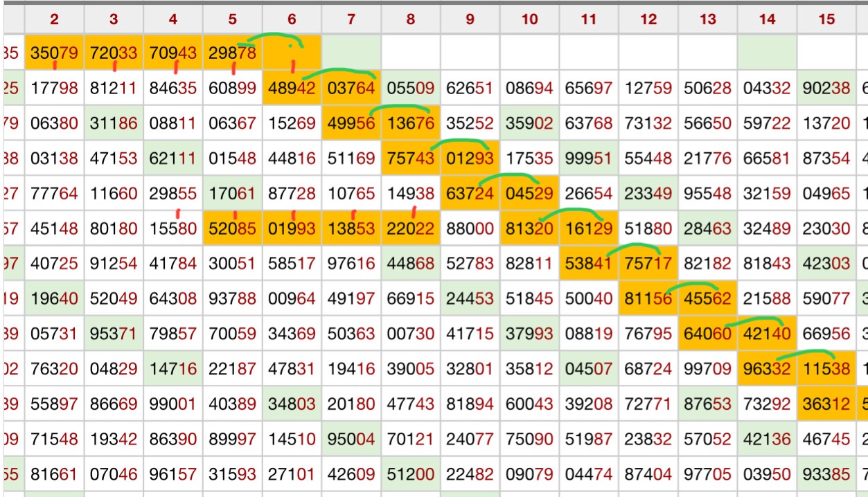Click the highlighted cell 64060
Image resolution: width=868 pixels, height=497 pixels.
708,334
